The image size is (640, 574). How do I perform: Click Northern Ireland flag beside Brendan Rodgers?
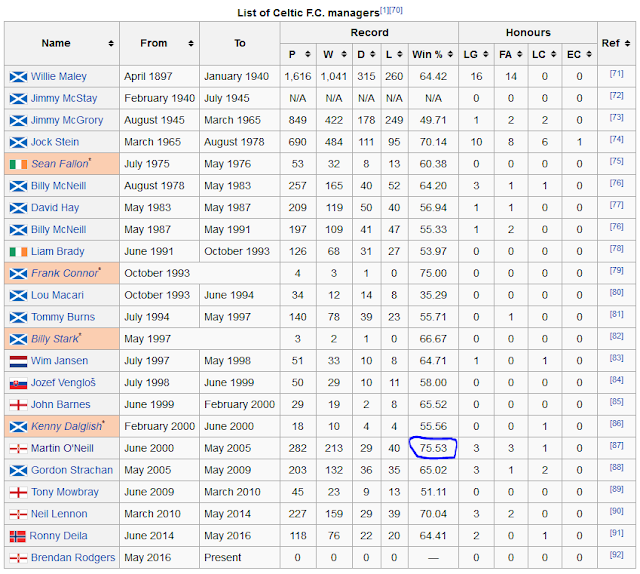point(18,558)
